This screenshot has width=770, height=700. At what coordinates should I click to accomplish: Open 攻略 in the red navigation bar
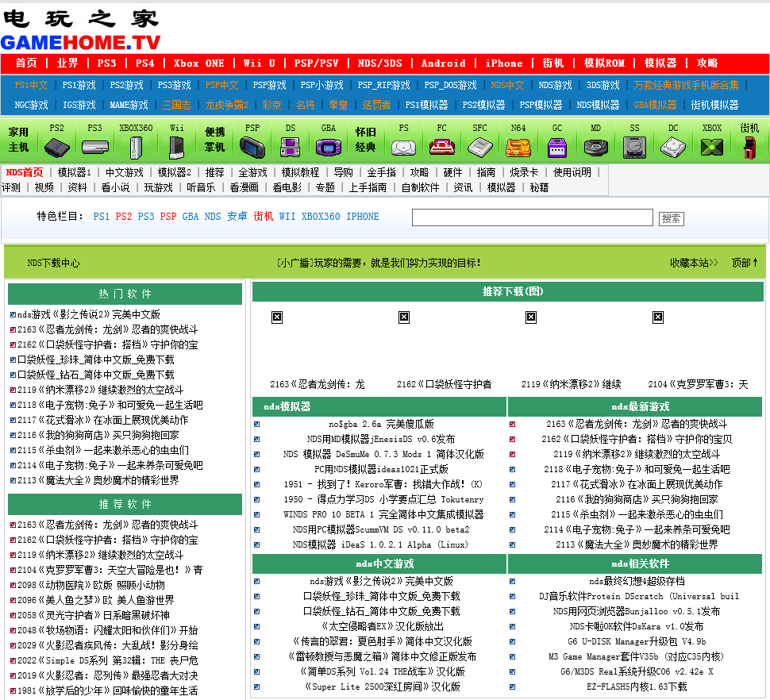click(707, 63)
